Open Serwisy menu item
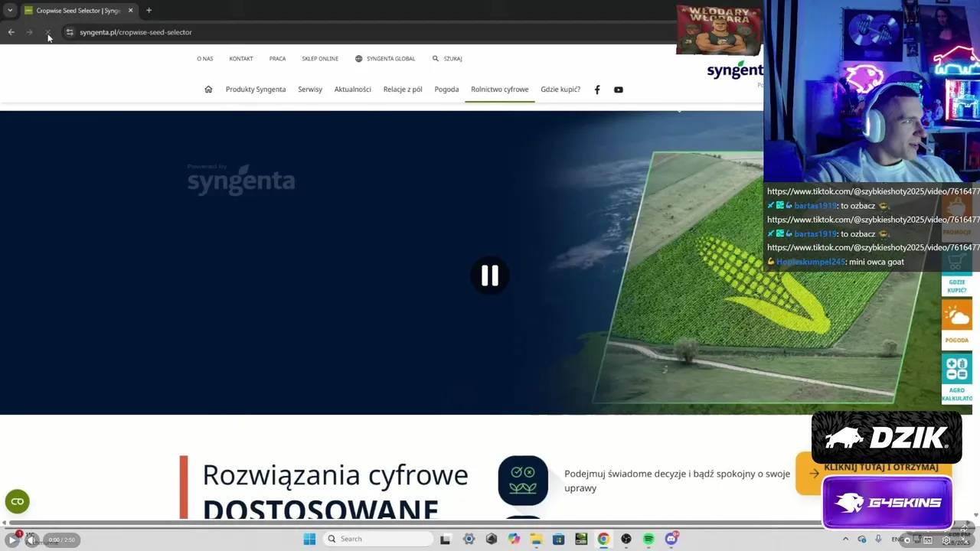 tap(310, 90)
